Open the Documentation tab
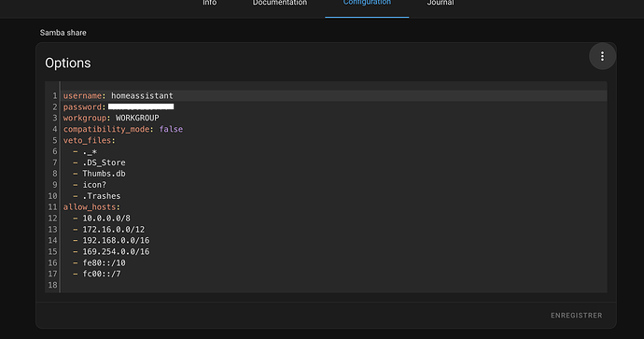This screenshot has height=339, width=644. 280,3
